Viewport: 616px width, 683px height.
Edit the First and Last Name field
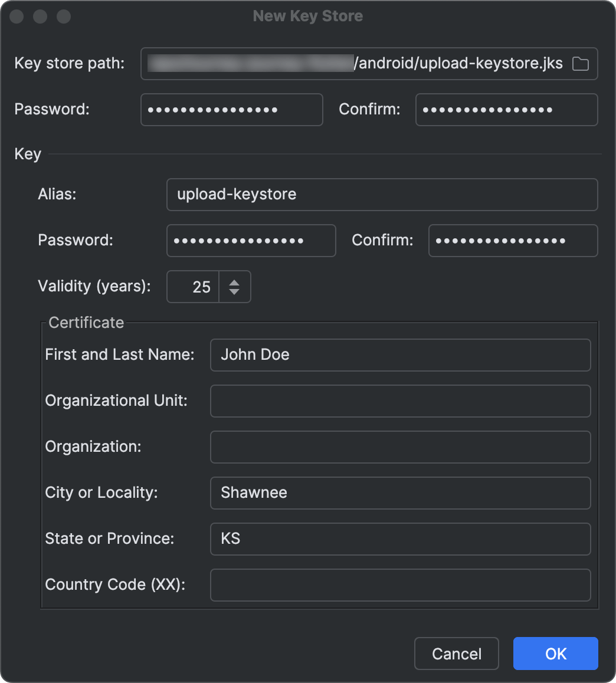point(401,355)
